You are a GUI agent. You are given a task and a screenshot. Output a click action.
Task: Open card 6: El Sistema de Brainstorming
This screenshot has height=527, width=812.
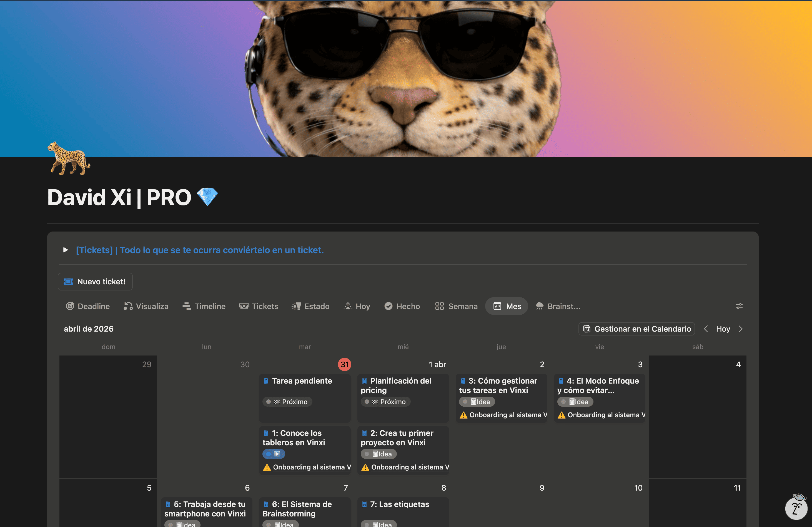[x=305, y=512]
